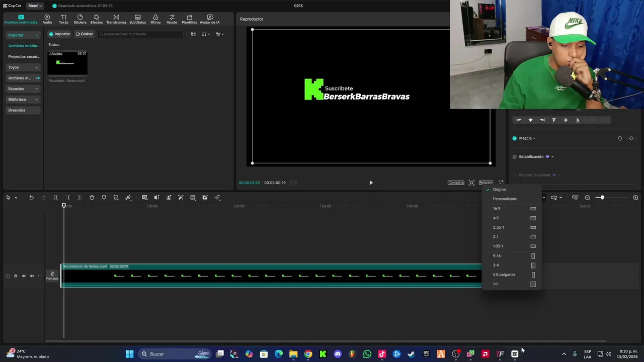Choose the 1:1 aspect ratio
This screenshot has width=644, height=362.
pos(512,284)
